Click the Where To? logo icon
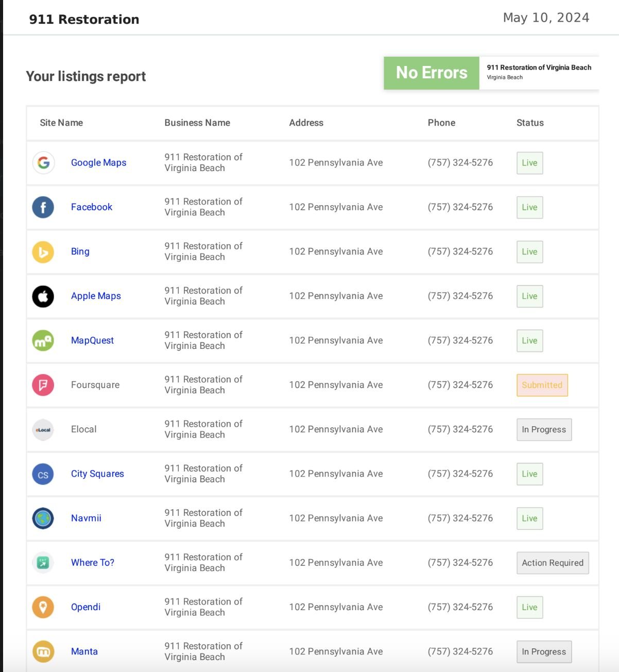 43,563
